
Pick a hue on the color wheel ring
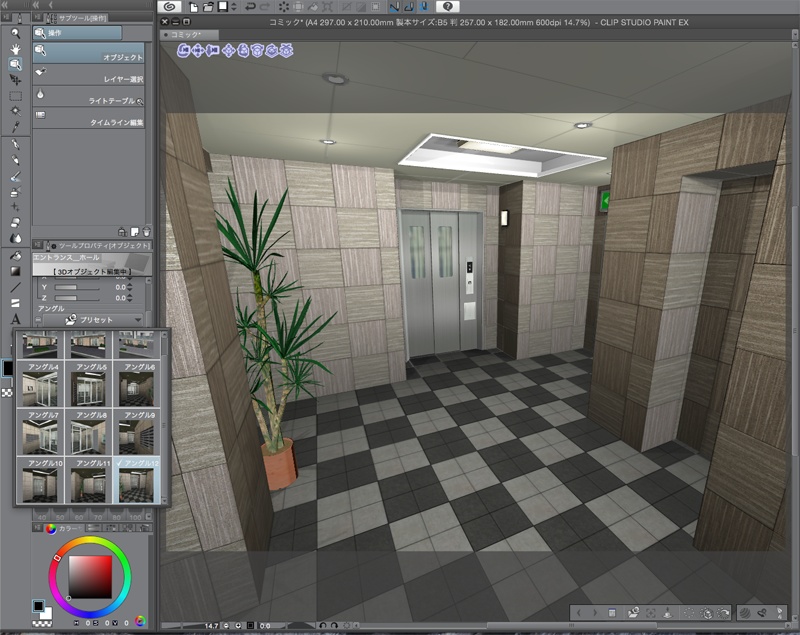click(89, 540)
